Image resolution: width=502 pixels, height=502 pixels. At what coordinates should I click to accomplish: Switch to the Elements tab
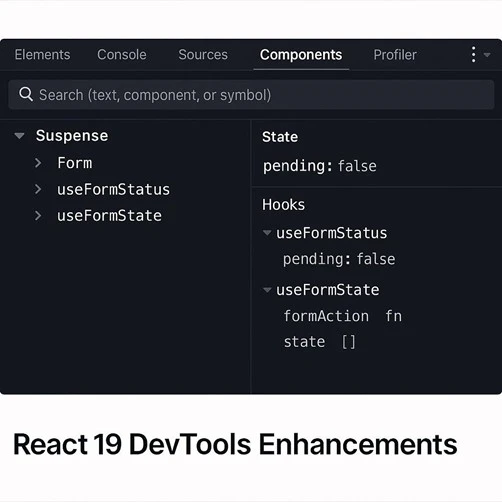click(x=42, y=55)
